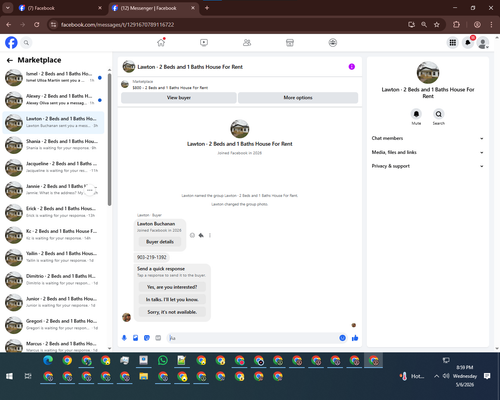Click the purple conversation information icon
This screenshot has height=400, width=500.
352,67
